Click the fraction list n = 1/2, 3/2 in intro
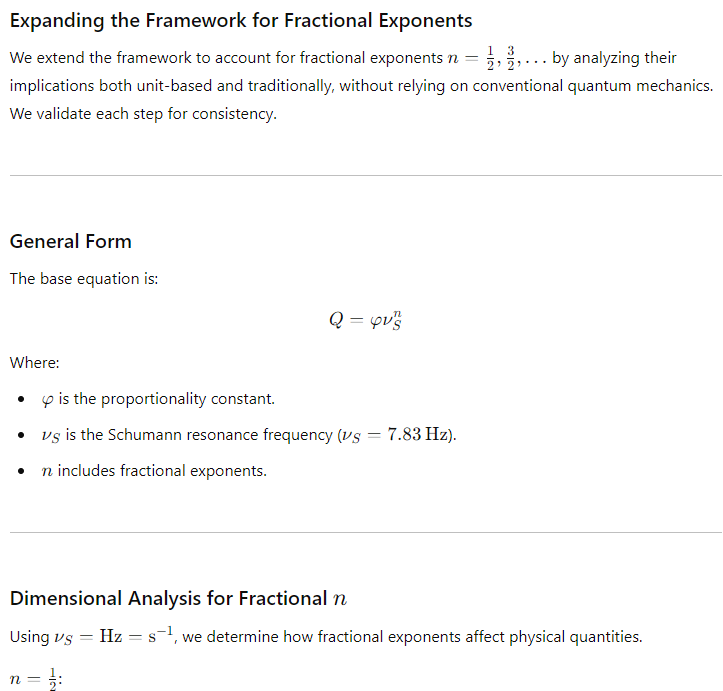The width and height of the screenshot is (723, 691). pos(497,58)
